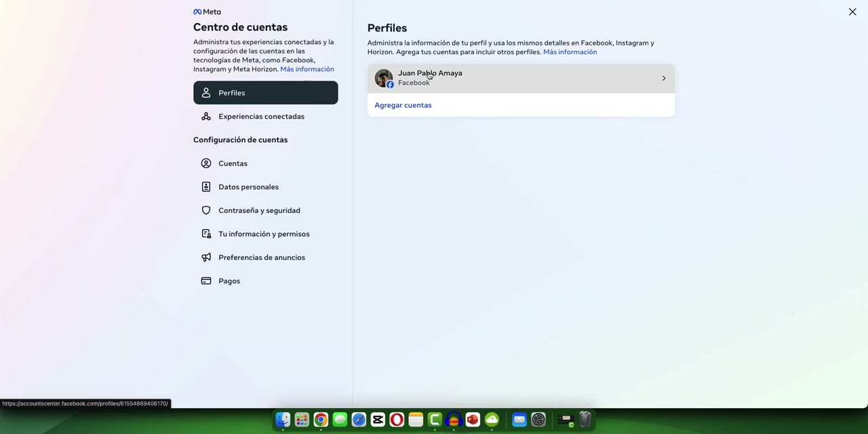The width and height of the screenshot is (868, 434).
Task: Open minimized Camtasia window in dock
Action: (x=566, y=420)
